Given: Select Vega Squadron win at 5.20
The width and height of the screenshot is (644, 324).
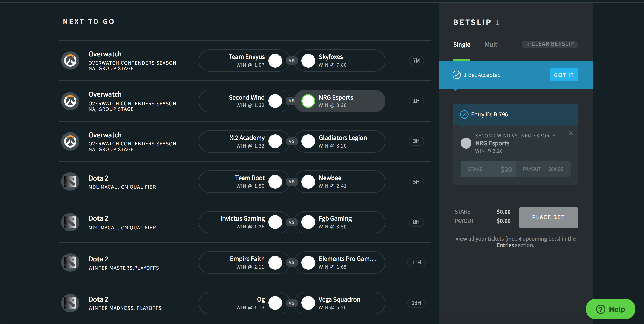Looking at the screenshot, I should point(308,303).
